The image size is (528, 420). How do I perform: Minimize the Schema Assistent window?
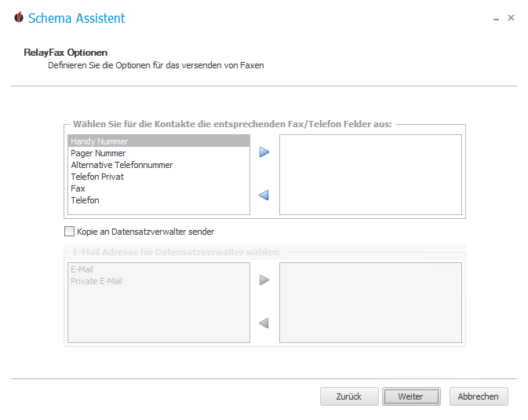pyautogui.click(x=496, y=19)
